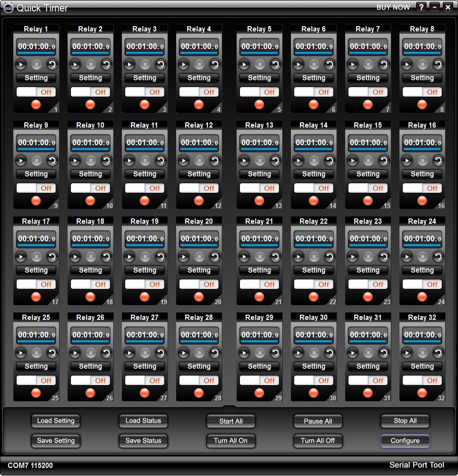Expand the bottom panel handle notch
This screenshot has height=476, width=458.
pos(229,406)
